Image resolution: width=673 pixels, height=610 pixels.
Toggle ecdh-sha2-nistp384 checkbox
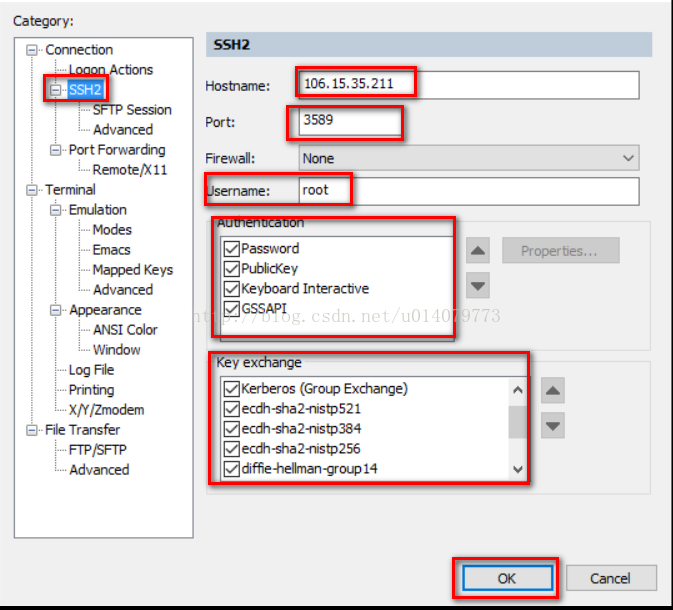coord(232,429)
